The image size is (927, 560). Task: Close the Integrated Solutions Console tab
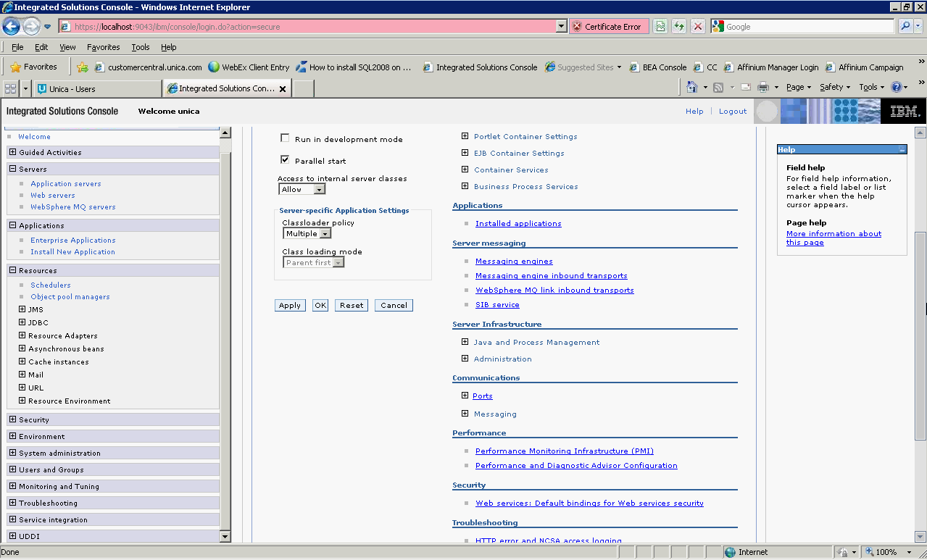coord(283,88)
